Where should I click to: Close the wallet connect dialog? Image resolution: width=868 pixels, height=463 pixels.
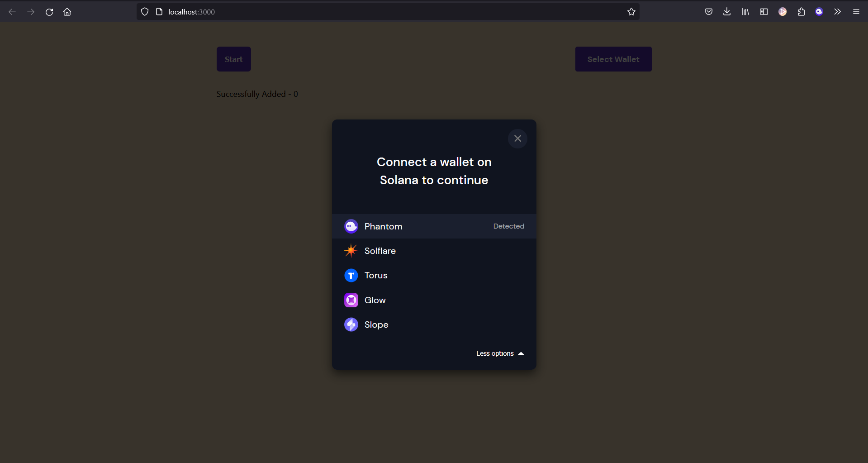tap(517, 138)
